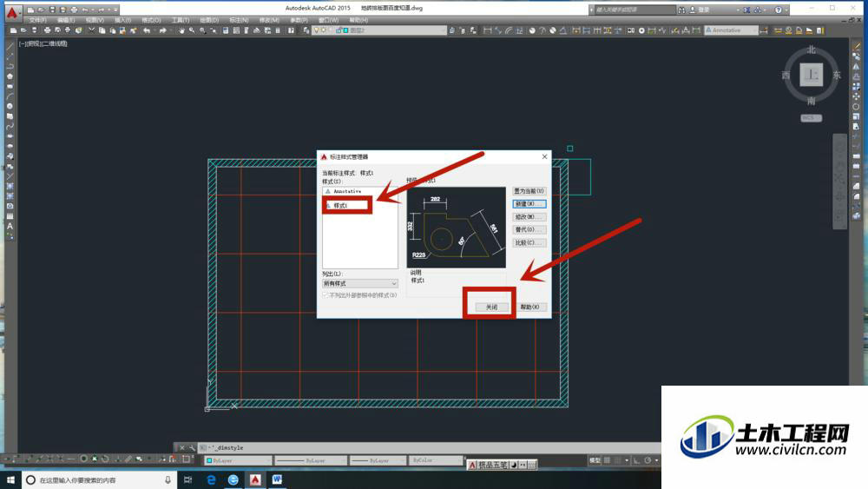Click the Zoom Window magnifier icon
The image size is (868, 489).
click(x=202, y=30)
